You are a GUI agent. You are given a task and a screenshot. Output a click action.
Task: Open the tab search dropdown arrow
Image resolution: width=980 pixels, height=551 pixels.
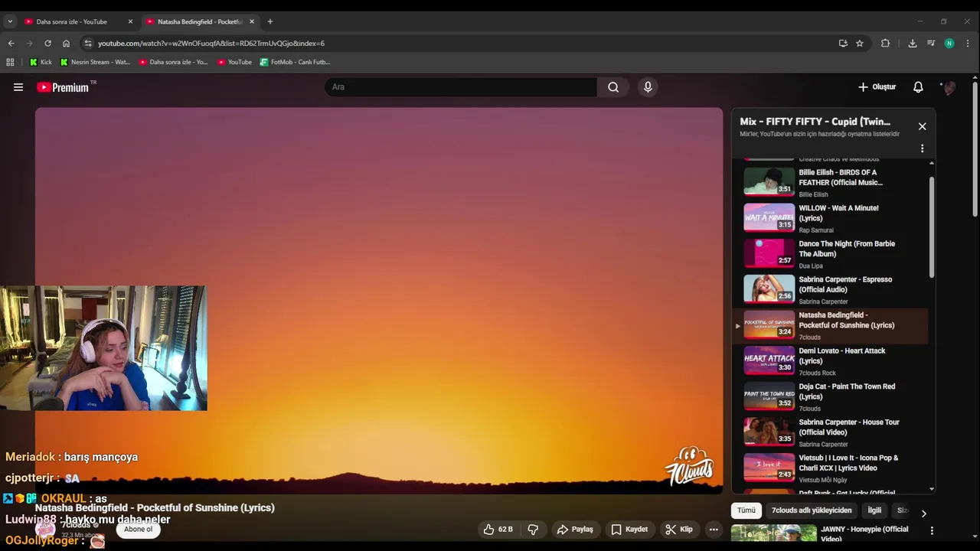tap(10, 21)
